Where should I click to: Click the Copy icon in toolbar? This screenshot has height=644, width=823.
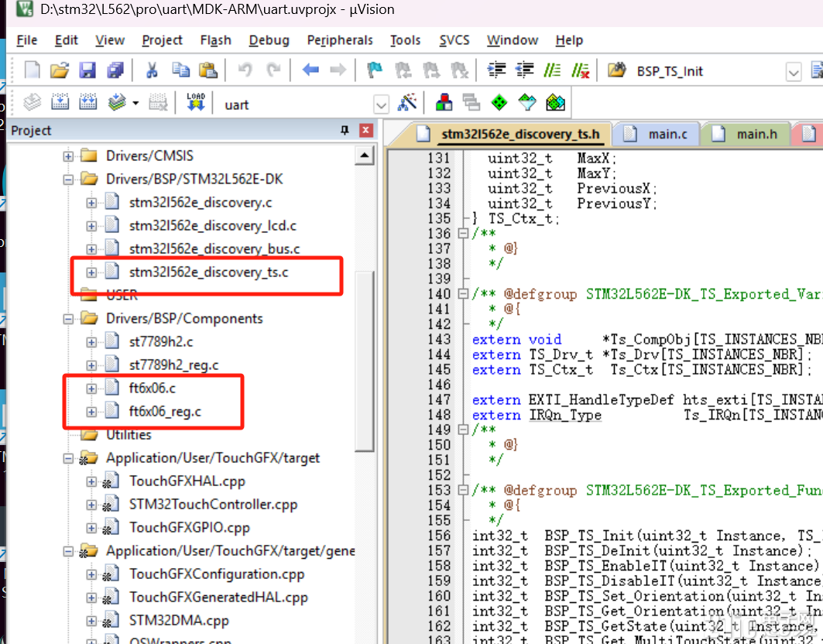pyautogui.click(x=181, y=70)
